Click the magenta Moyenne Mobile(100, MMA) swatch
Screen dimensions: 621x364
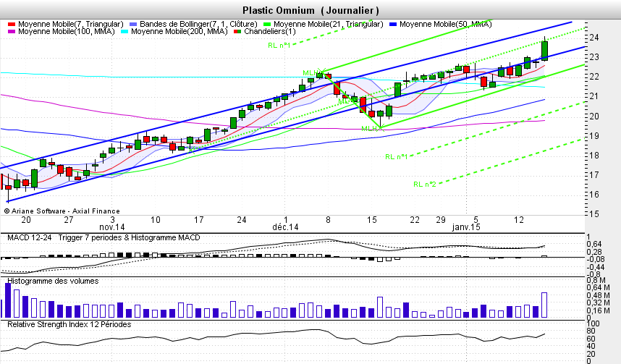point(12,32)
